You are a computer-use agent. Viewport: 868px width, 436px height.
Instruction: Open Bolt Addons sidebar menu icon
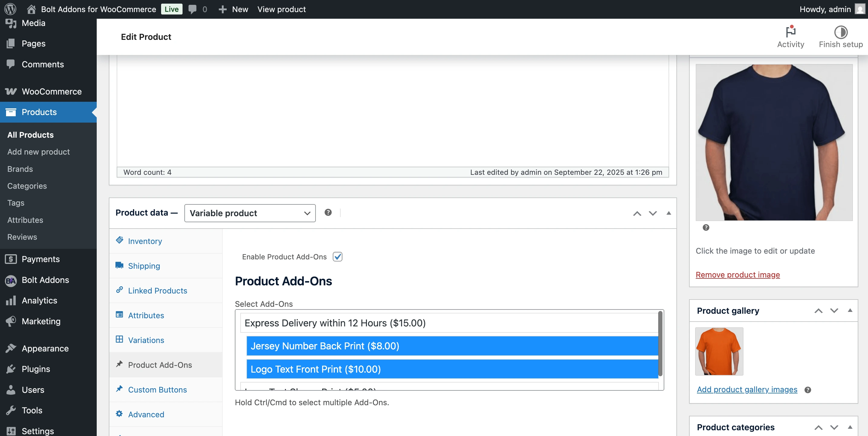pos(11,280)
